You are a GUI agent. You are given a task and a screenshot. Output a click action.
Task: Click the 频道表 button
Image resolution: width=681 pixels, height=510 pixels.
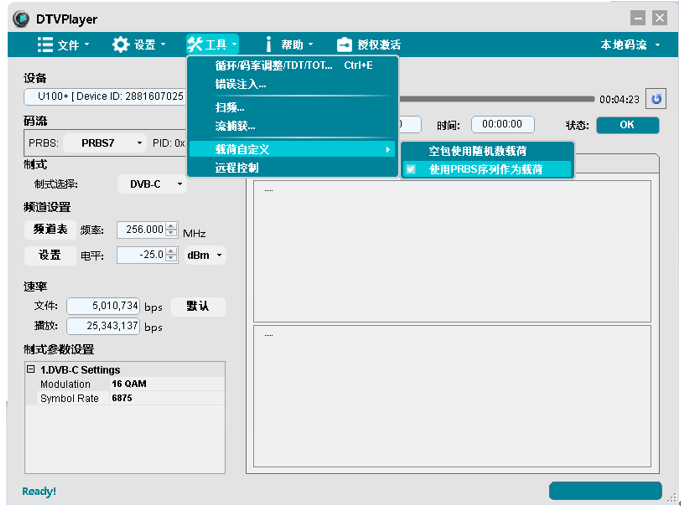50,229
